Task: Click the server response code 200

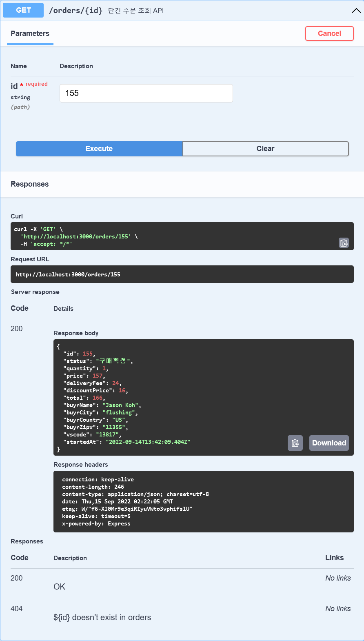Action: pos(17,329)
